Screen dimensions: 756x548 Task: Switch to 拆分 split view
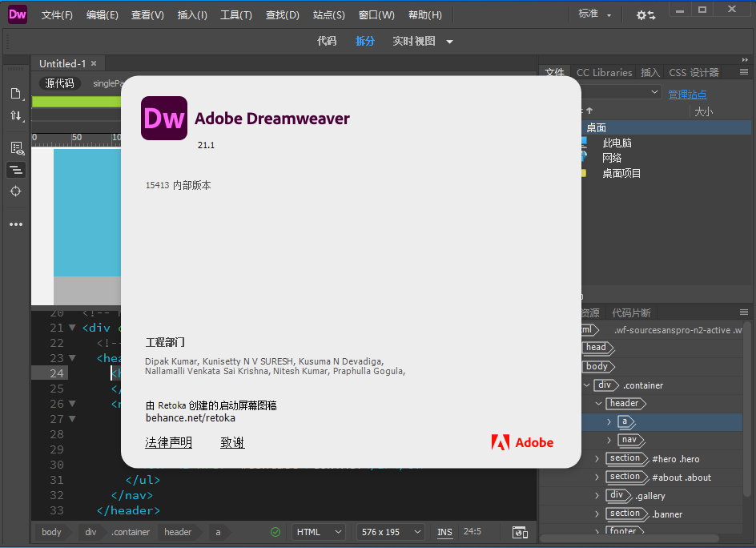coord(365,41)
